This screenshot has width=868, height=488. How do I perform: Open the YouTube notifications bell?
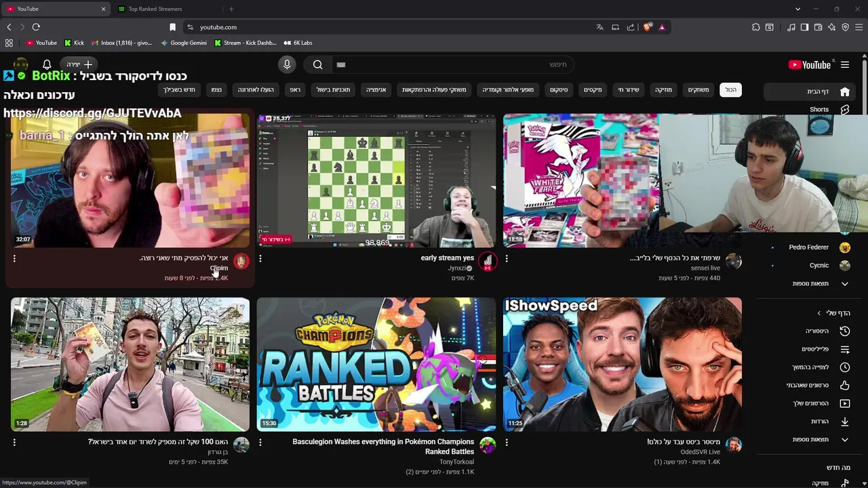(x=47, y=64)
